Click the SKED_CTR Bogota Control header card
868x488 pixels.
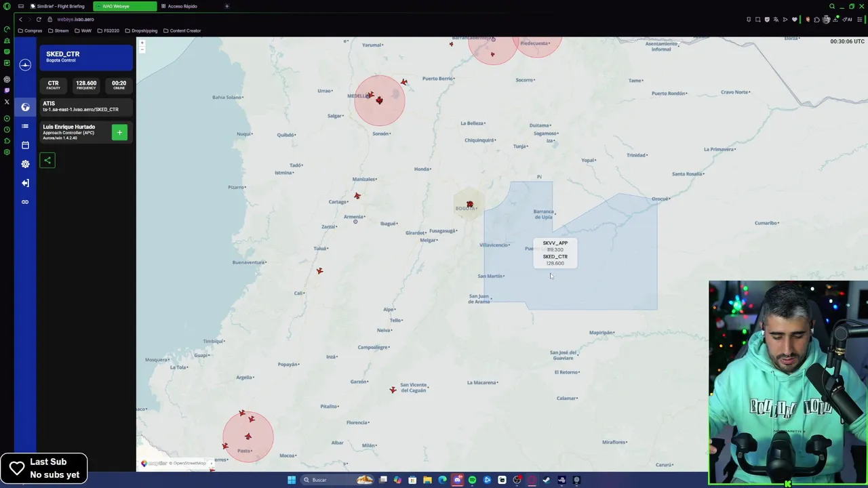(85, 57)
